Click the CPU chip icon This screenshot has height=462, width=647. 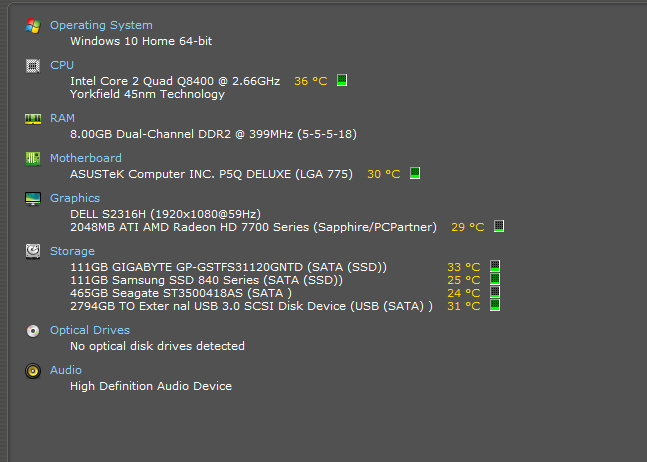pyautogui.click(x=33, y=66)
